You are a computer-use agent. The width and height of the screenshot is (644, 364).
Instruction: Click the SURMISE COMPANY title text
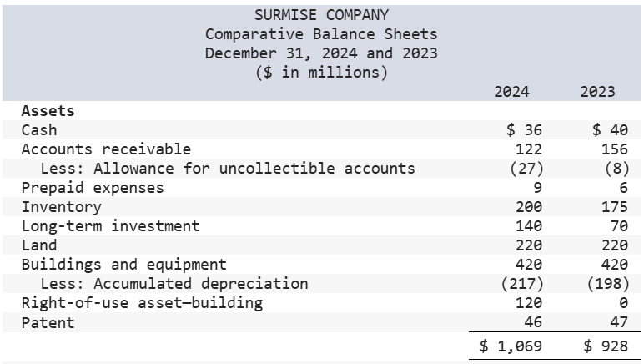point(321,15)
